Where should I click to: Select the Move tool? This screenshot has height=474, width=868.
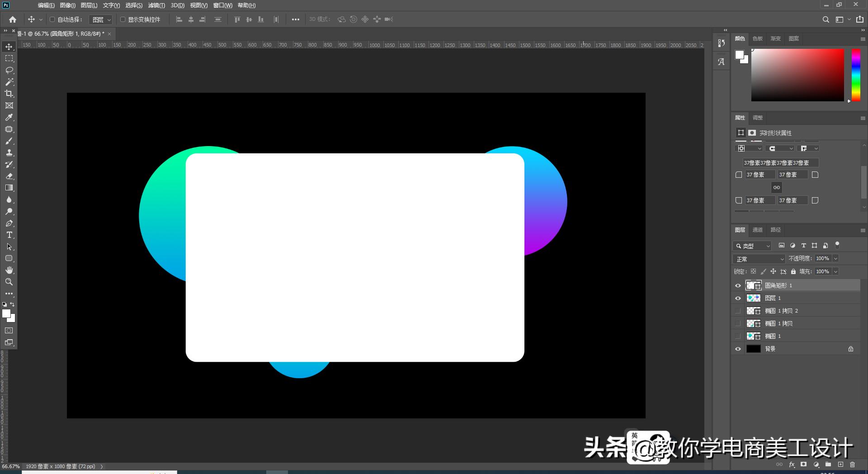9,46
